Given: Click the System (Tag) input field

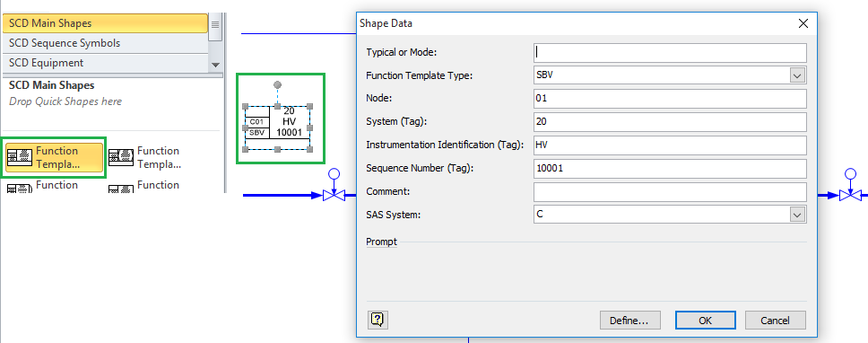Looking at the screenshot, I should (670, 122).
